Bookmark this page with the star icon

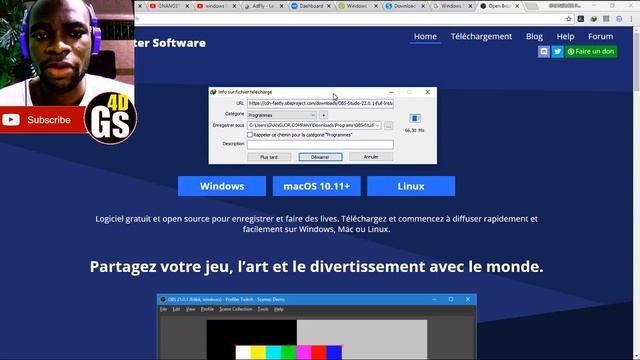point(569,19)
